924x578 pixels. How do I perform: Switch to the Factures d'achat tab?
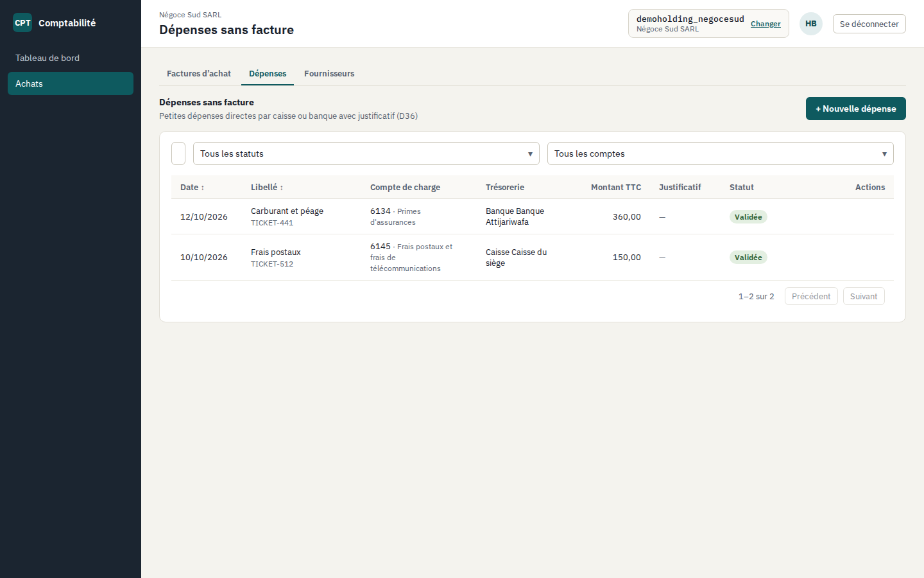(x=199, y=74)
